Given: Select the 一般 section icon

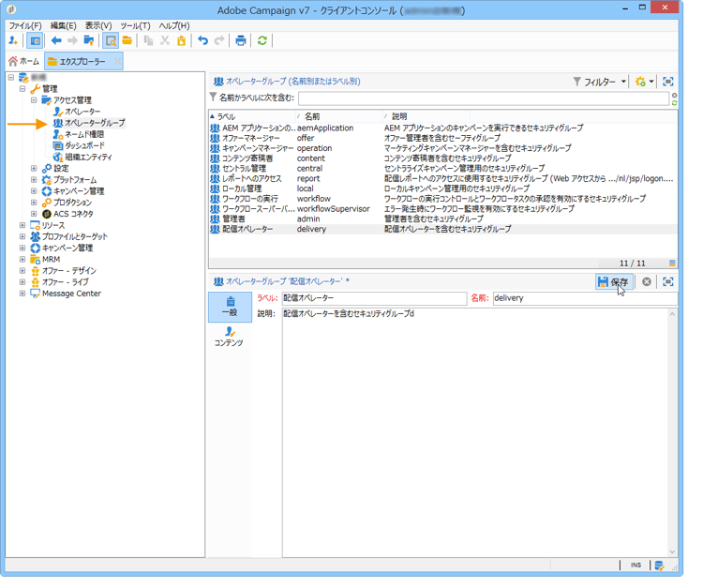Looking at the screenshot, I should tap(230, 307).
